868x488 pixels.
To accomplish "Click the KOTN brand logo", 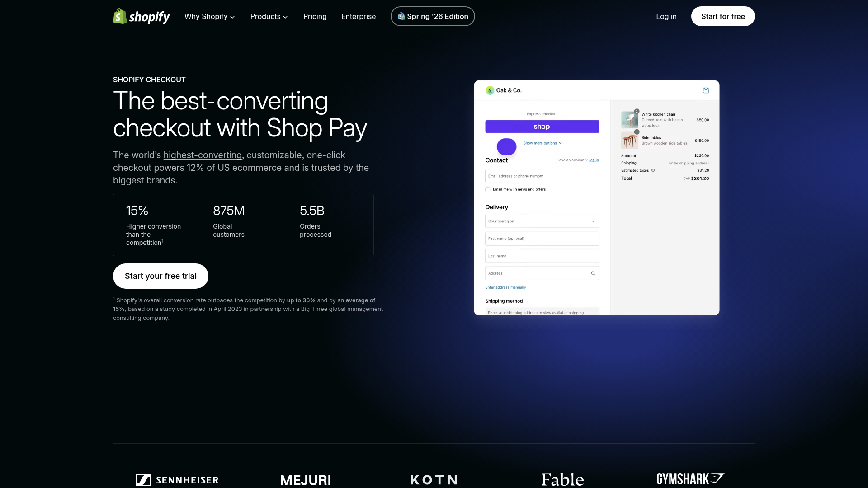I will [434, 480].
